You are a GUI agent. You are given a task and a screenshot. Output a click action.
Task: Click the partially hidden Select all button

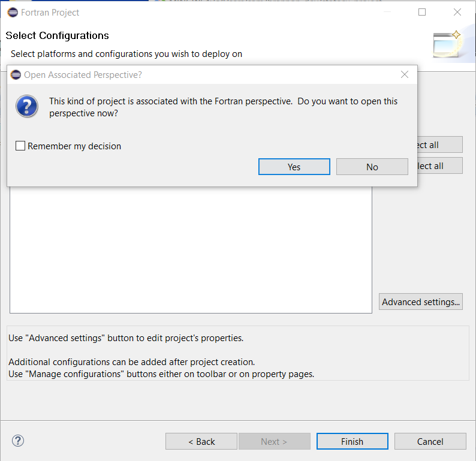point(439,144)
